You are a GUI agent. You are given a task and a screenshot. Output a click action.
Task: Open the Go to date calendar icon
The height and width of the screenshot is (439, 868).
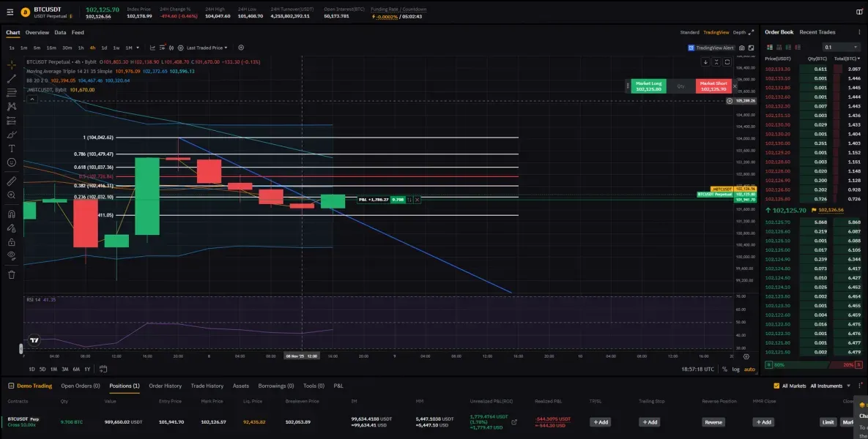(103, 369)
